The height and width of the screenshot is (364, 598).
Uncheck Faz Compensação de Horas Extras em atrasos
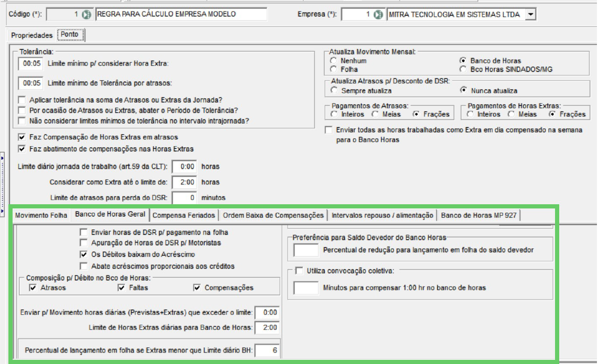point(22,137)
